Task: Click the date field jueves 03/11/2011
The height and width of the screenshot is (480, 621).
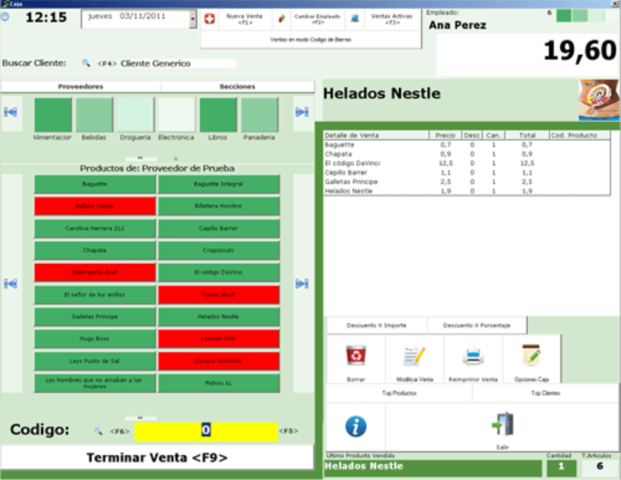Action: pos(135,19)
